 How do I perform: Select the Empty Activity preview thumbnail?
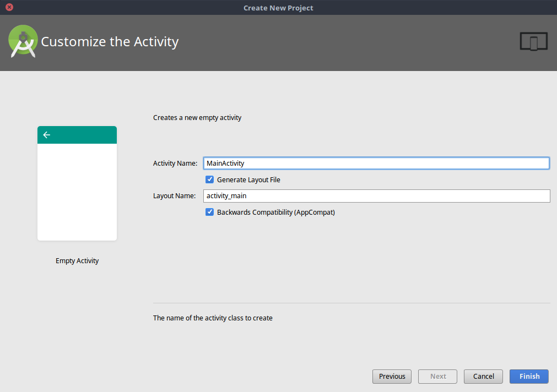pyautogui.click(x=77, y=183)
